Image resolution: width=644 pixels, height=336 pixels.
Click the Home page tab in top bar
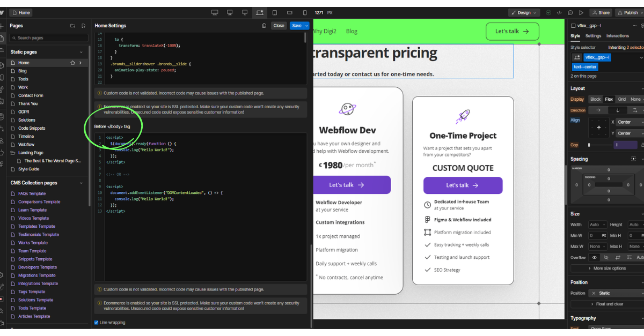point(21,12)
